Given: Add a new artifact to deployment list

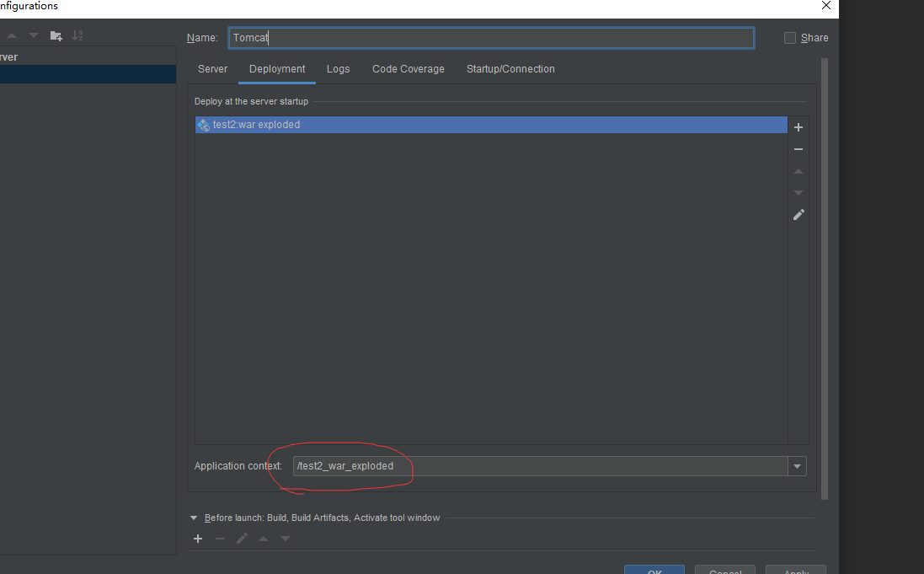Looking at the screenshot, I should (798, 127).
